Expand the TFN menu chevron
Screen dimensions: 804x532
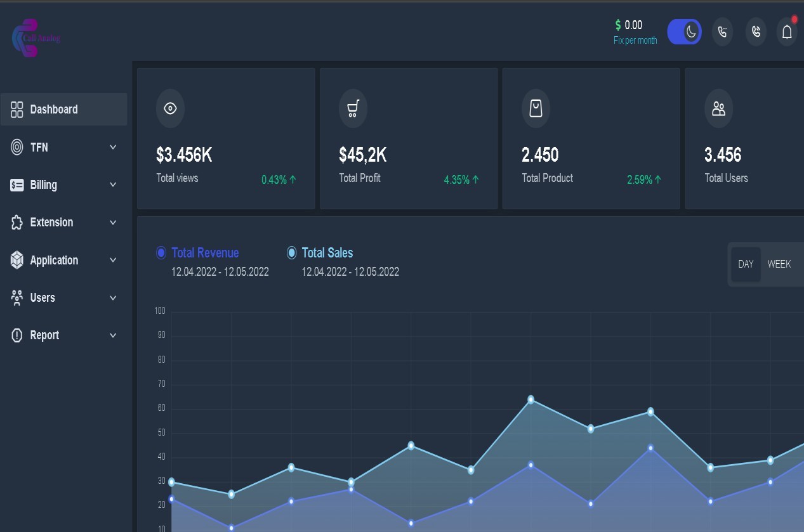point(113,147)
